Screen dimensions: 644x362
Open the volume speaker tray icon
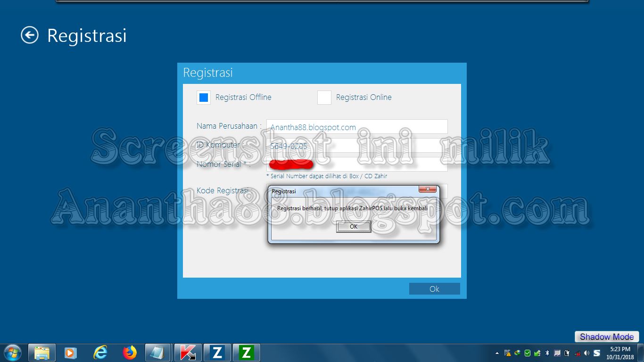pos(586,353)
